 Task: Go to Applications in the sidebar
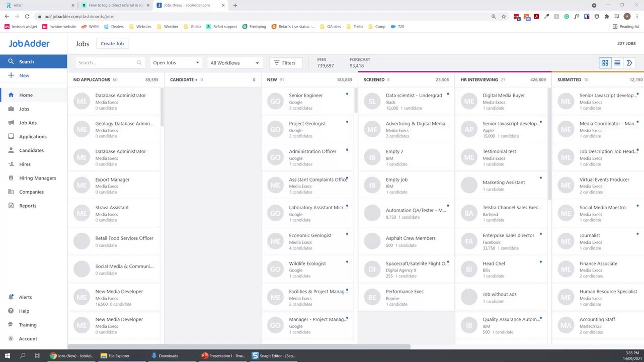(33, 136)
